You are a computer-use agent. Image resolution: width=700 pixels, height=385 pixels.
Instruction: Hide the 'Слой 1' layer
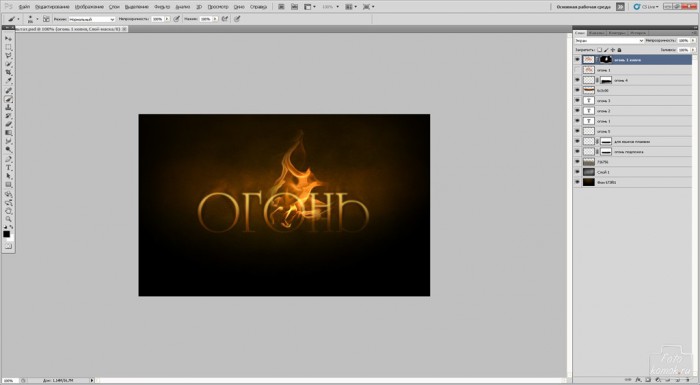tap(577, 172)
